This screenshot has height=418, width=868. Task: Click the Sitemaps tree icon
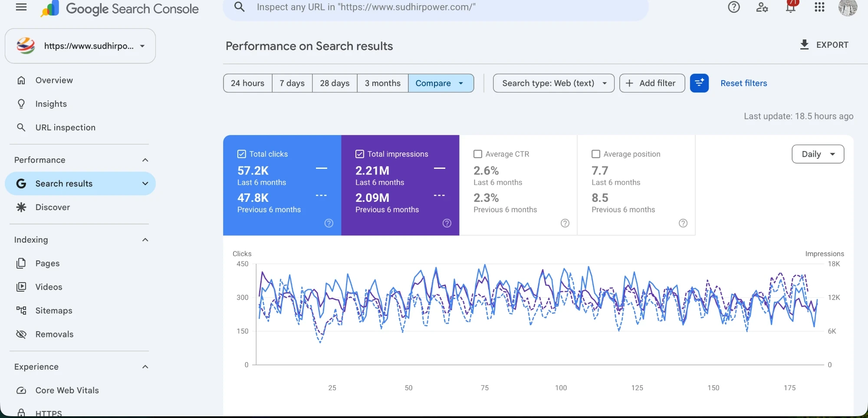tap(21, 310)
